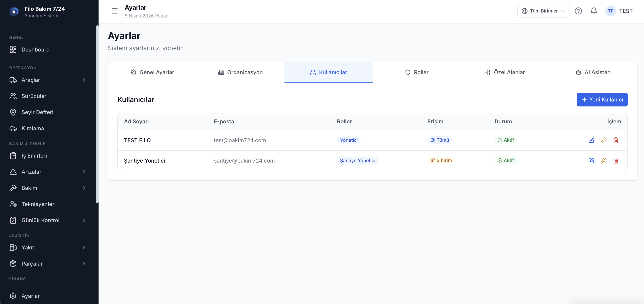The width and height of the screenshot is (644, 304).
Task: Expand the Araçlar sidebar submenu
Action: click(x=84, y=80)
